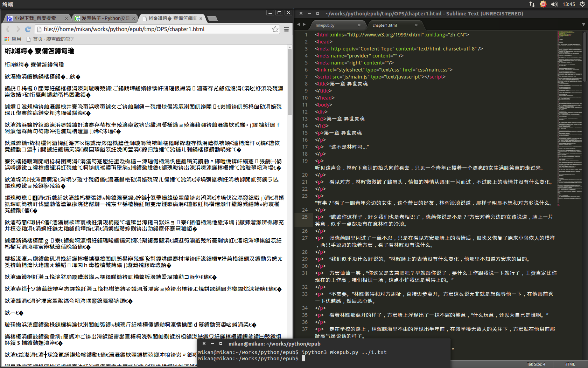Click the network connection indicator in system tray
The width and height of the screenshot is (588, 368).
pyautogui.click(x=532, y=4)
